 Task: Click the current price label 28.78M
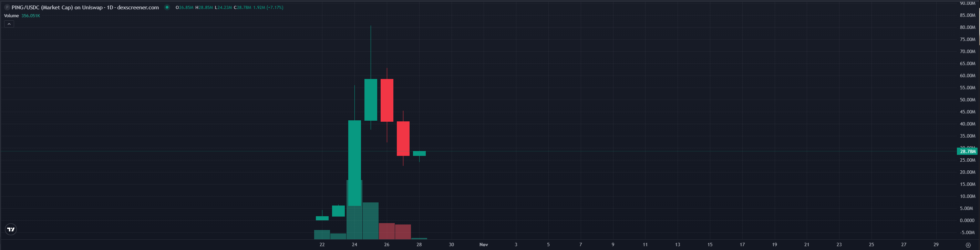click(967, 151)
